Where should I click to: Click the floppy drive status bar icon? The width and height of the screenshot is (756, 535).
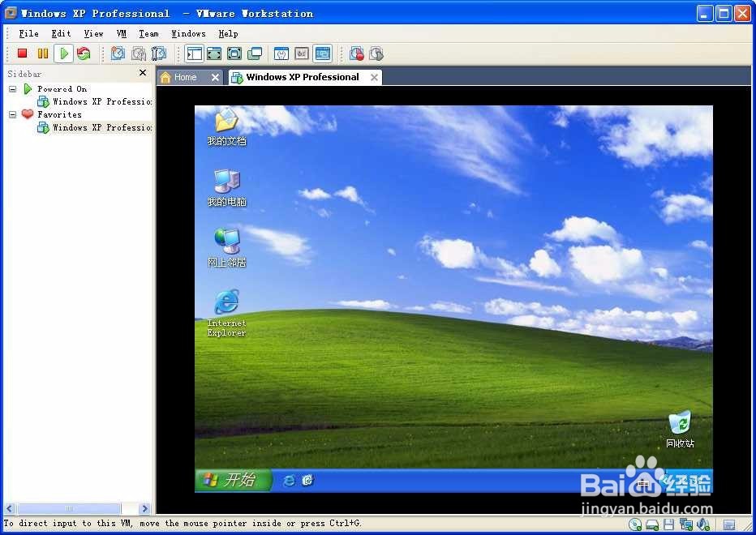coord(668,524)
